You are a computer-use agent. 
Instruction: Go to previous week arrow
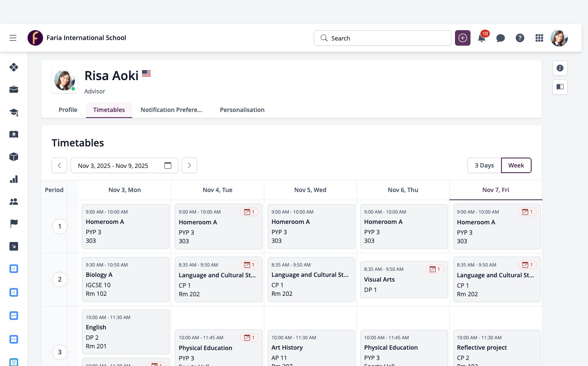[x=59, y=165]
